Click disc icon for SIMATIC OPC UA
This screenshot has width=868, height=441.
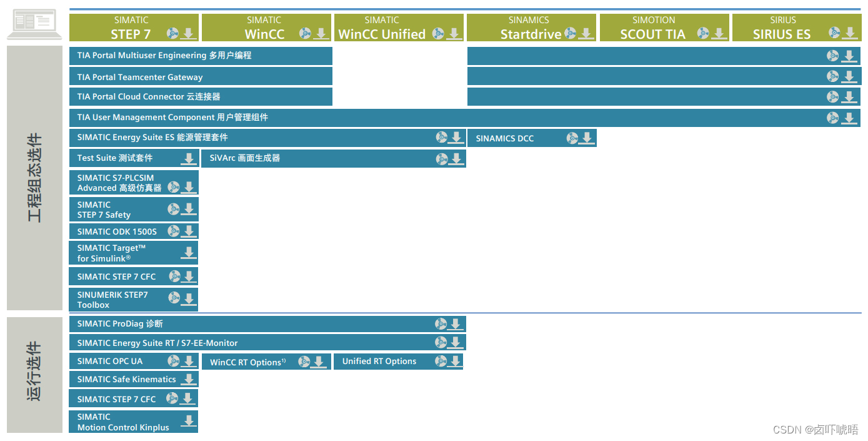[173, 360]
